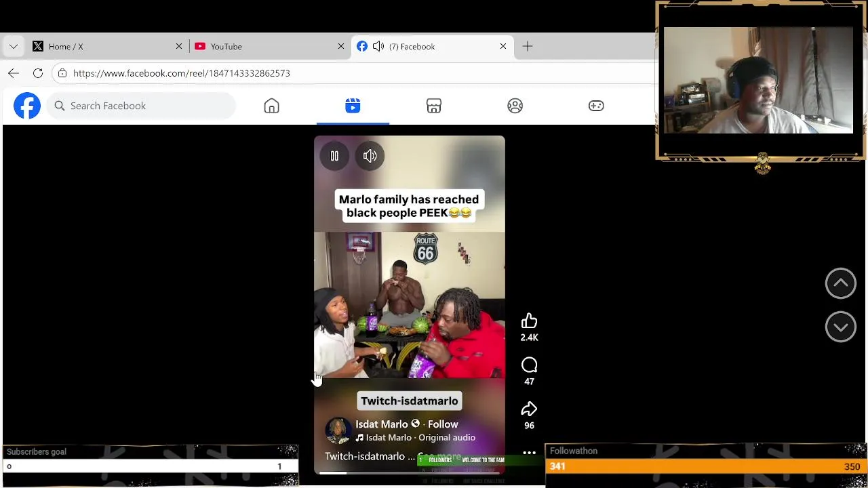The width and height of the screenshot is (868, 488).
Task: Close the YouTube browser tab
Action: point(341,46)
